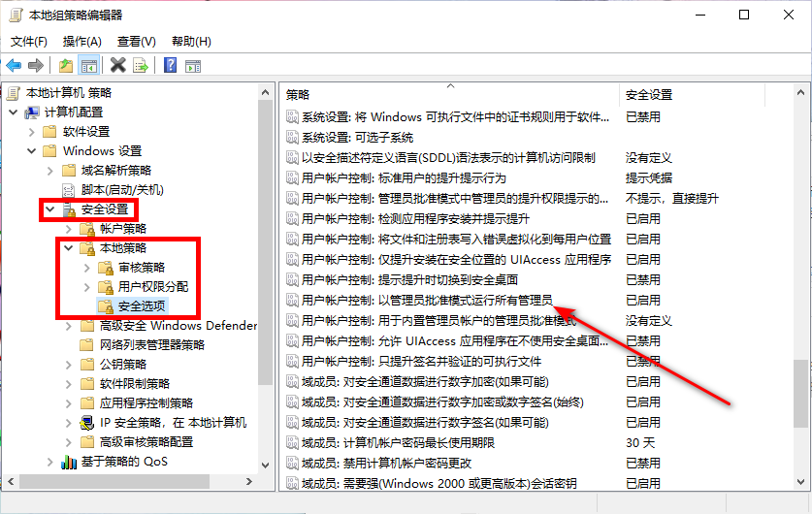Viewport: 812px width, 514px height.
Task: Open the 操作(A) menu
Action: (x=81, y=42)
